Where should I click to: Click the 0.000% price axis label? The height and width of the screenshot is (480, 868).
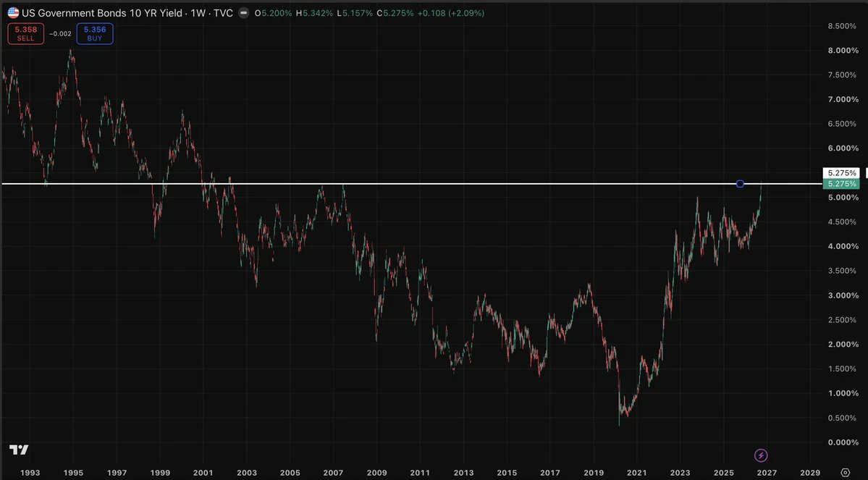842,442
